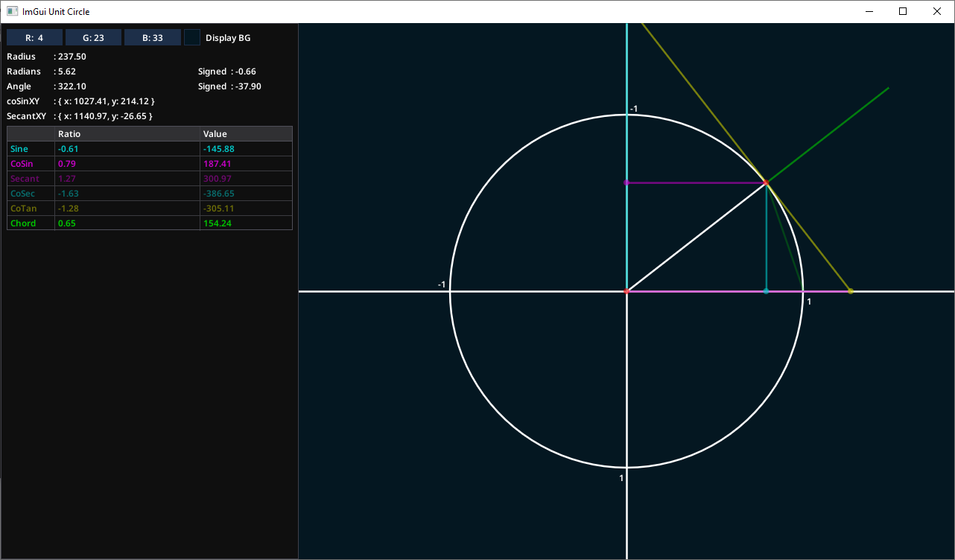Click the signed angle value -37.90

(248, 86)
